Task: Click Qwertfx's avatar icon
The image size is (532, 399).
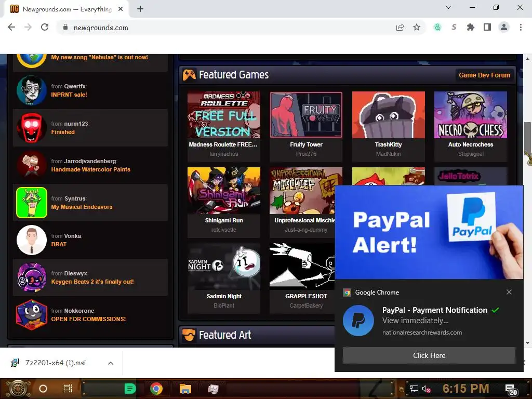Action: point(32,90)
